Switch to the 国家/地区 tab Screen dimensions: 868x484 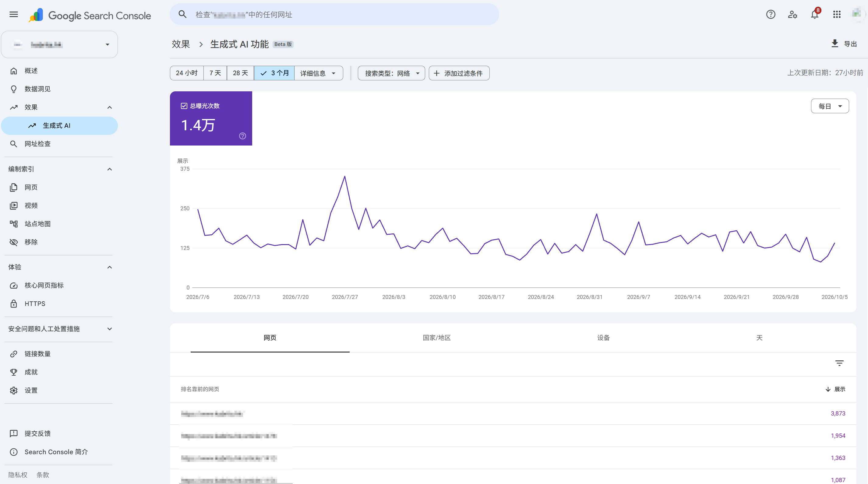tap(437, 338)
